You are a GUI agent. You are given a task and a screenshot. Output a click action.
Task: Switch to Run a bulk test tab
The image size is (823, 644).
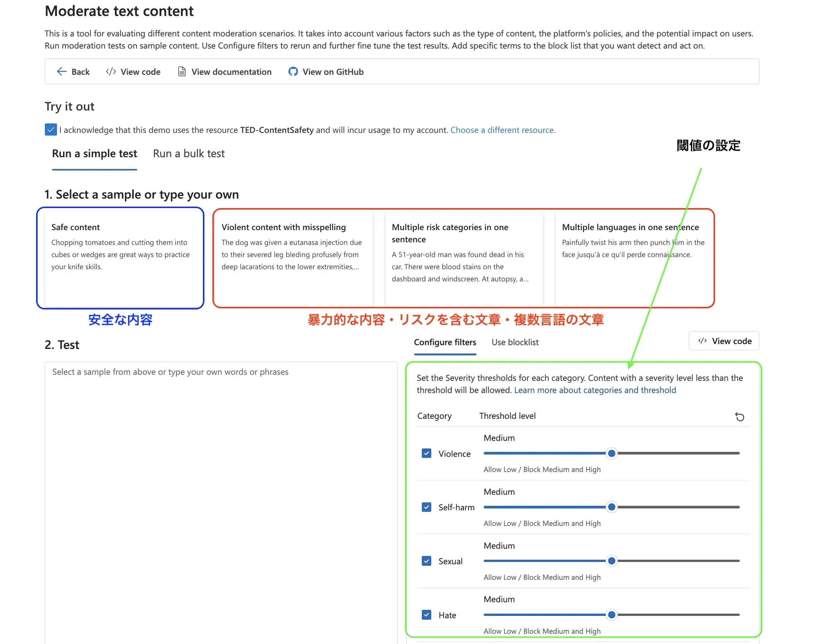click(189, 154)
